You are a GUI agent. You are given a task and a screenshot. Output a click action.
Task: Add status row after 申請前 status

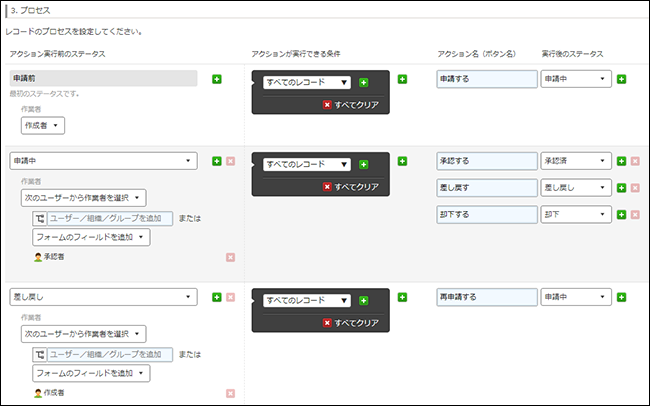coord(217,79)
